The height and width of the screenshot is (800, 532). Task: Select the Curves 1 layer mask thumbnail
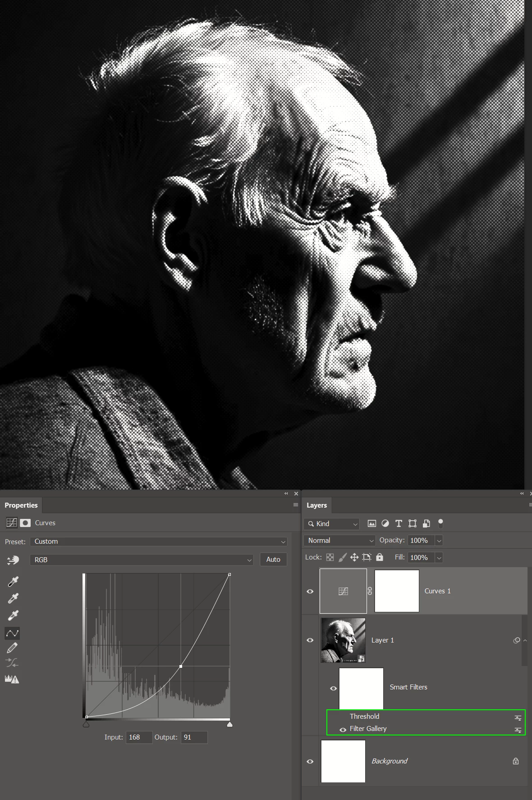pyautogui.click(x=397, y=591)
